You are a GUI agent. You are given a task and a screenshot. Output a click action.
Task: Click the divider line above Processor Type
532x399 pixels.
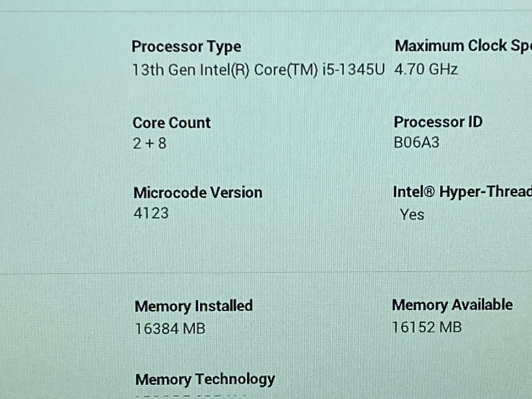click(266, 12)
